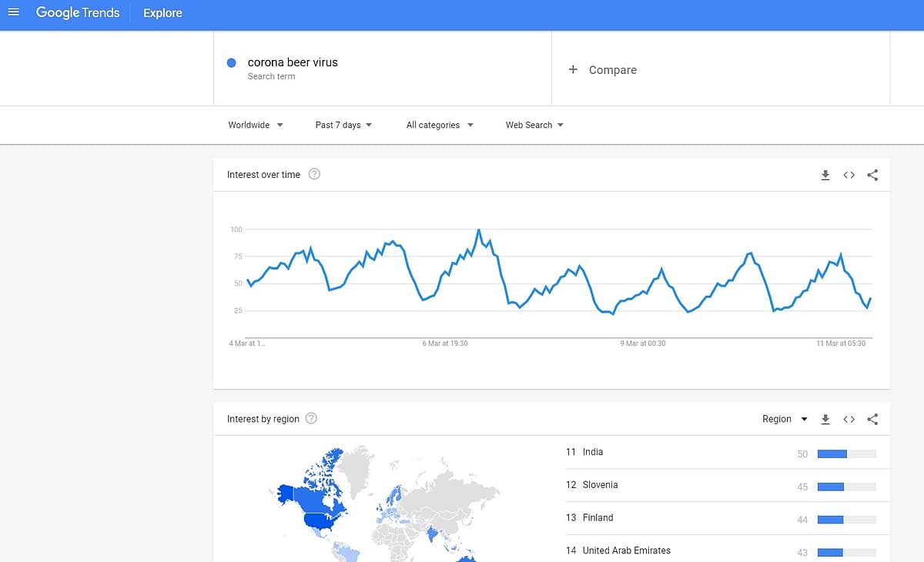Download the Interest by region data

point(825,420)
